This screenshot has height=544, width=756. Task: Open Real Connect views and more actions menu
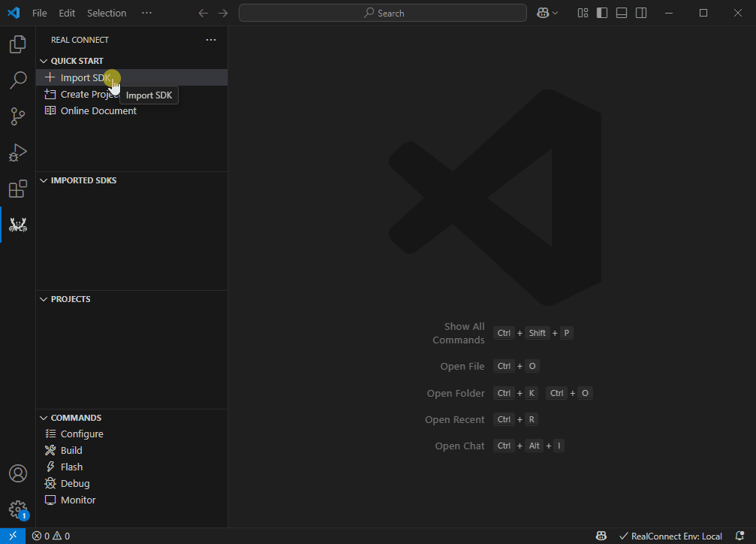(211, 40)
